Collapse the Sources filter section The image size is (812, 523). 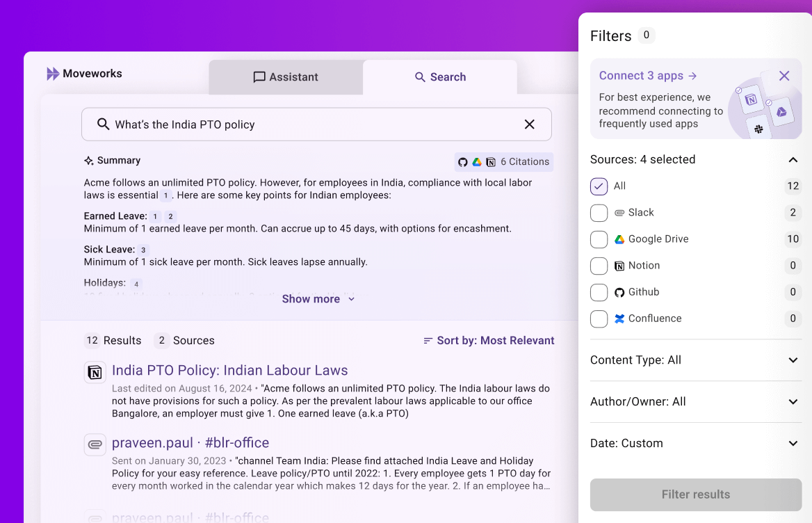tap(793, 159)
